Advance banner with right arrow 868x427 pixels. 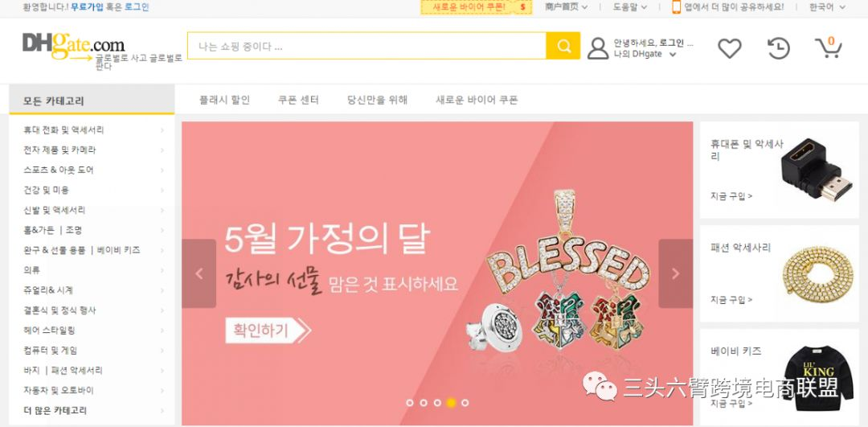[675, 273]
